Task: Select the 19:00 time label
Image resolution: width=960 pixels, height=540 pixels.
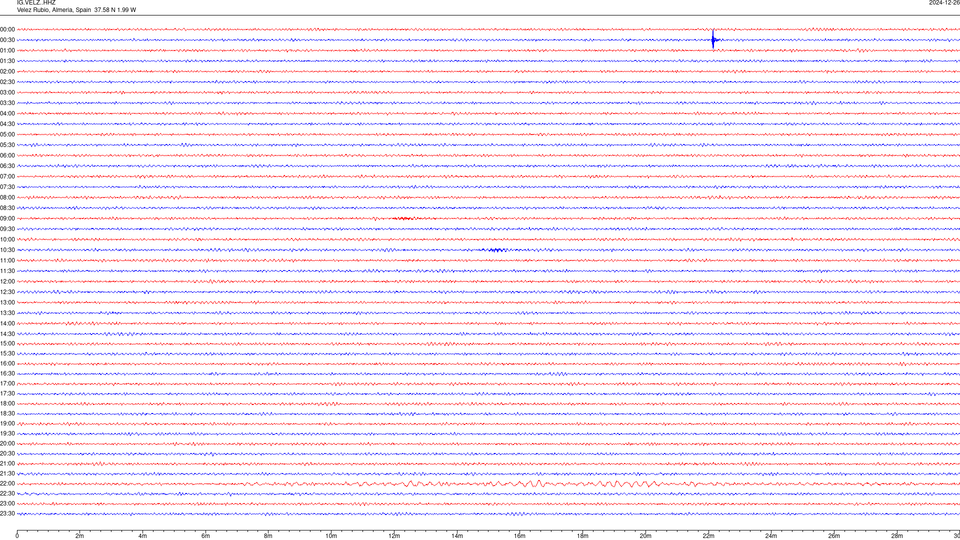Action: (7, 424)
